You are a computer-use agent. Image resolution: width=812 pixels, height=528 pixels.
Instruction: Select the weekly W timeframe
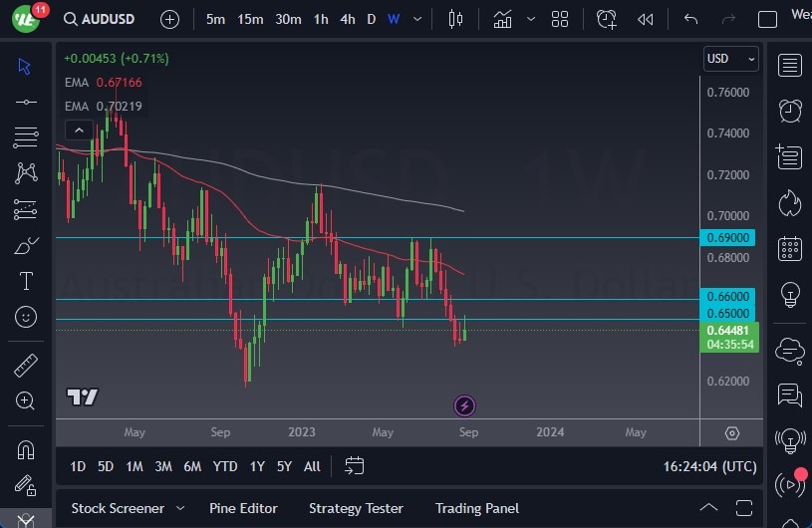394,19
